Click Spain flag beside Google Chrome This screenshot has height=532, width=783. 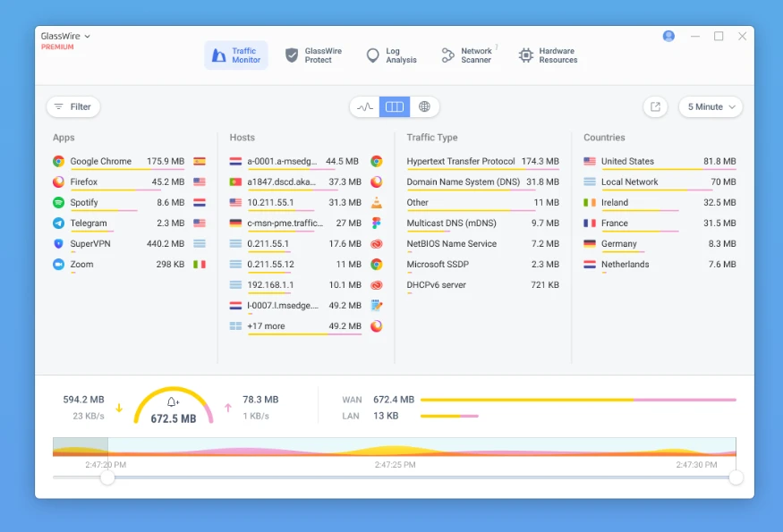coord(200,161)
